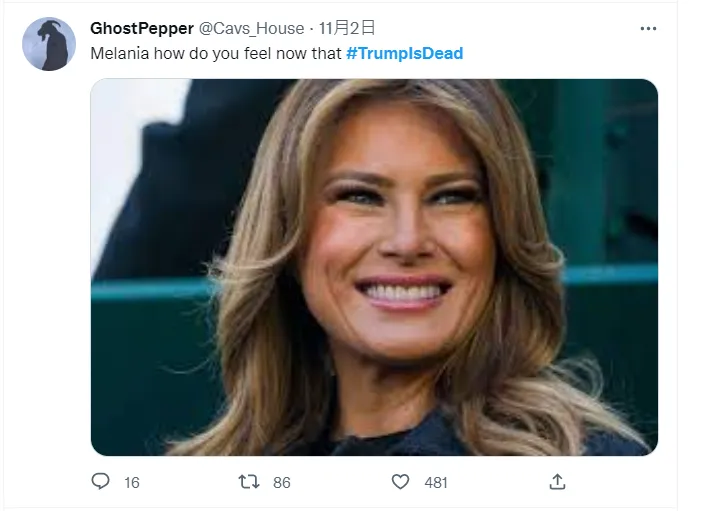Open the @Cavs_House handle link
The height and width of the screenshot is (511, 711).
[x=258, y=28]
